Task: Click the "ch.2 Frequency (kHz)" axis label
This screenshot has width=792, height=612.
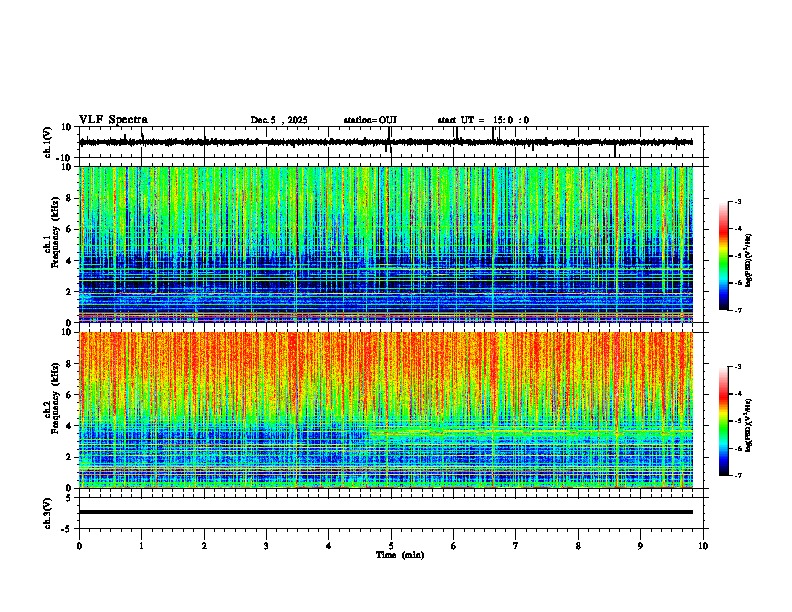Action: (x=52, y=398)
